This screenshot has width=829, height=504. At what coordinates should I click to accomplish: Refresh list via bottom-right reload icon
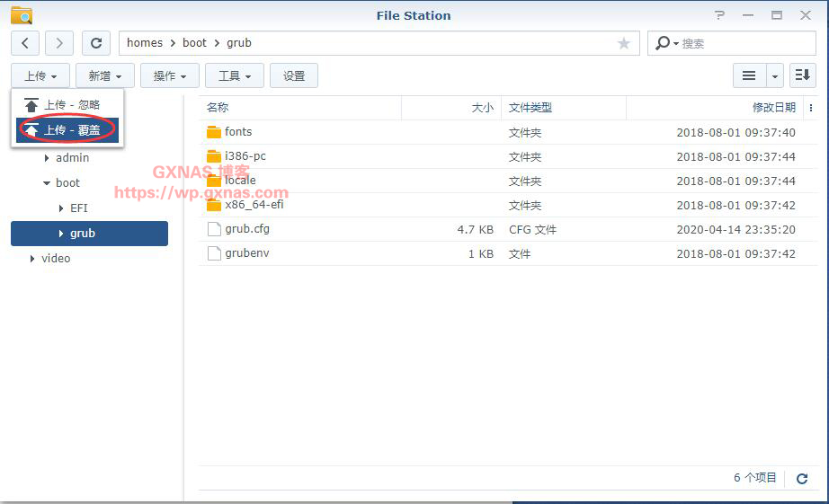802,479
